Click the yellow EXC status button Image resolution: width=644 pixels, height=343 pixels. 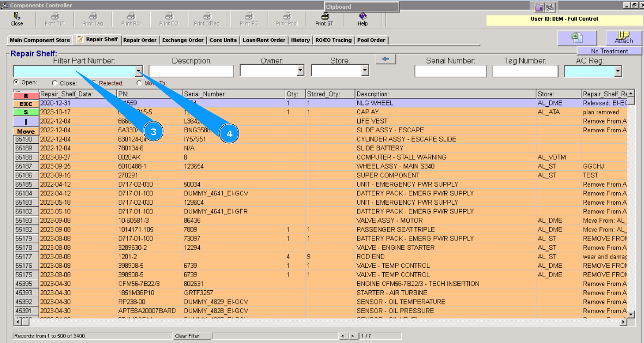[26, 104]
